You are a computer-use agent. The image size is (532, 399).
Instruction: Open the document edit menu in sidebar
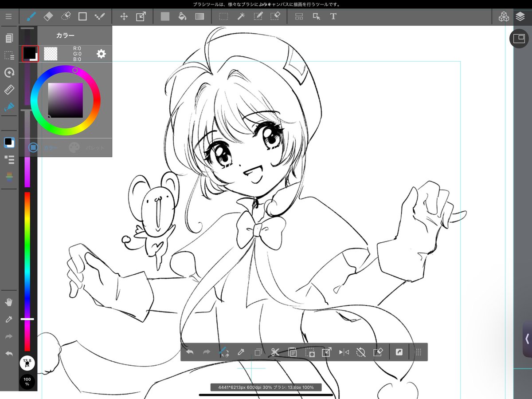9,39
